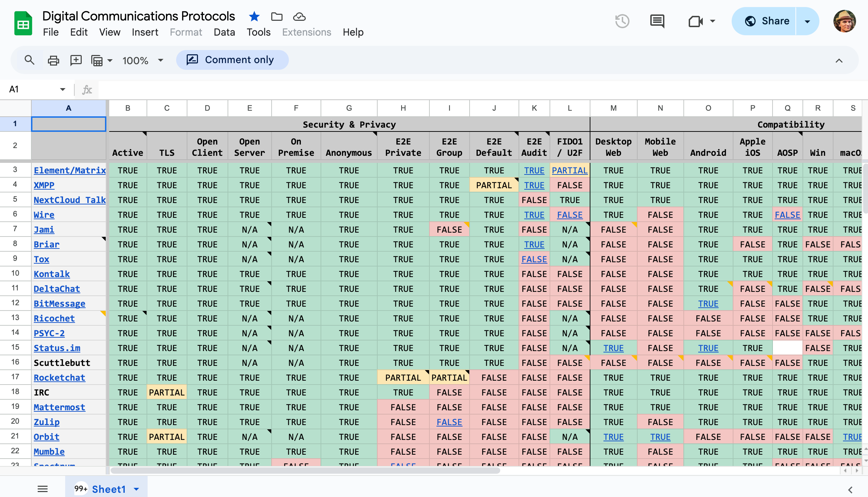The width and height of the screenshot is (868, 497).
Task: Open the Tools menu
Action: coord(258,32)
